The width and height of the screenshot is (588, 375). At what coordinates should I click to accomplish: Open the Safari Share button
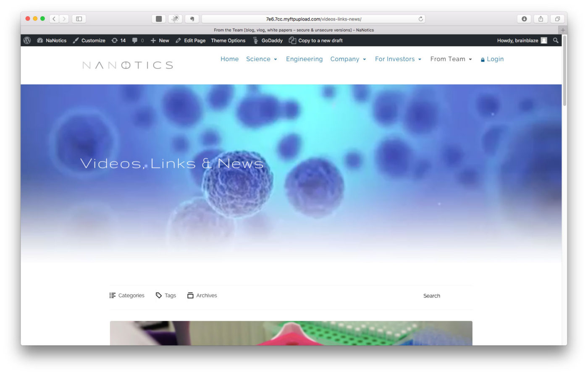pos(541,18)
